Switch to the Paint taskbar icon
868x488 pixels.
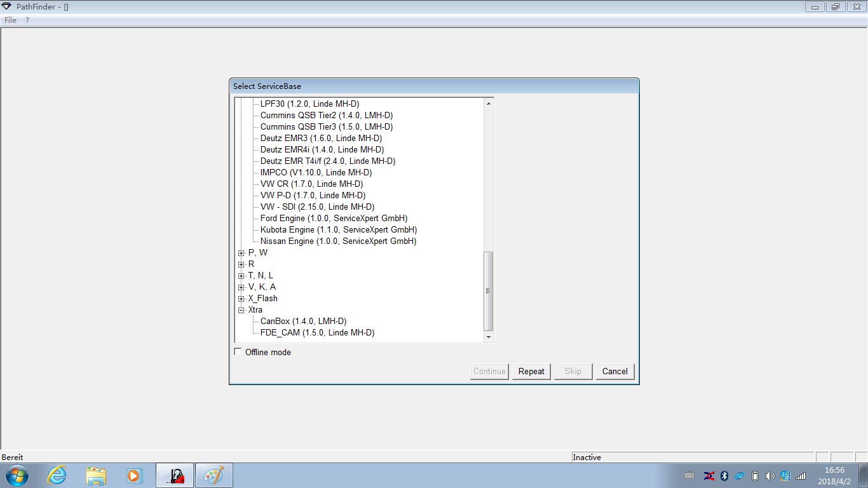coord(214,475)
